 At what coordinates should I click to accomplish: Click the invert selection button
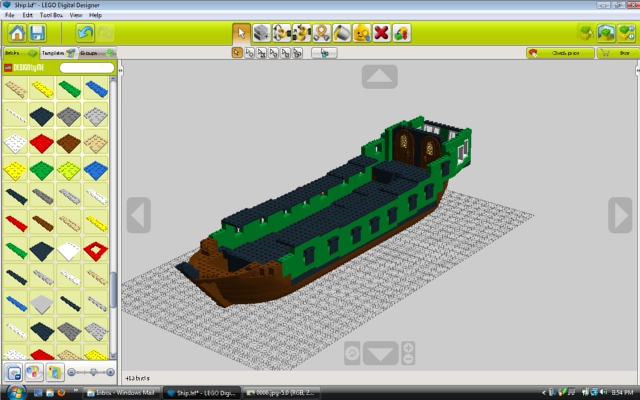click(x=324, y=53)
